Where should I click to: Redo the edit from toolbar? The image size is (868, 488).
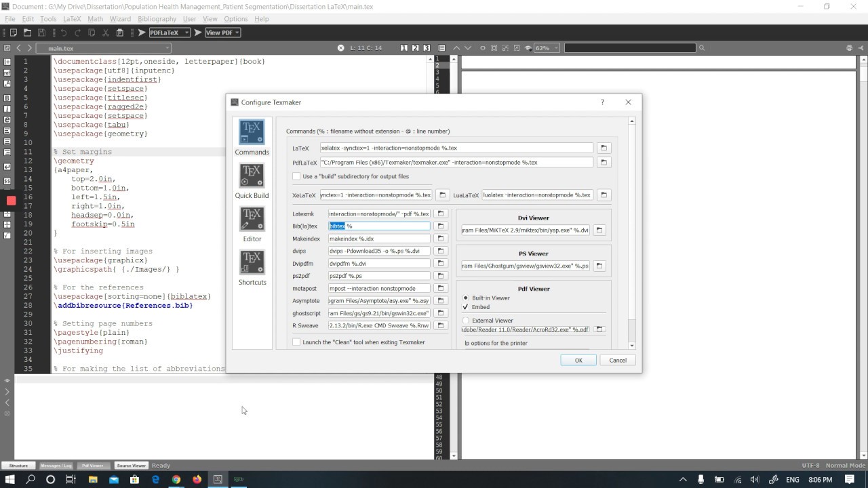coord(77,33)
